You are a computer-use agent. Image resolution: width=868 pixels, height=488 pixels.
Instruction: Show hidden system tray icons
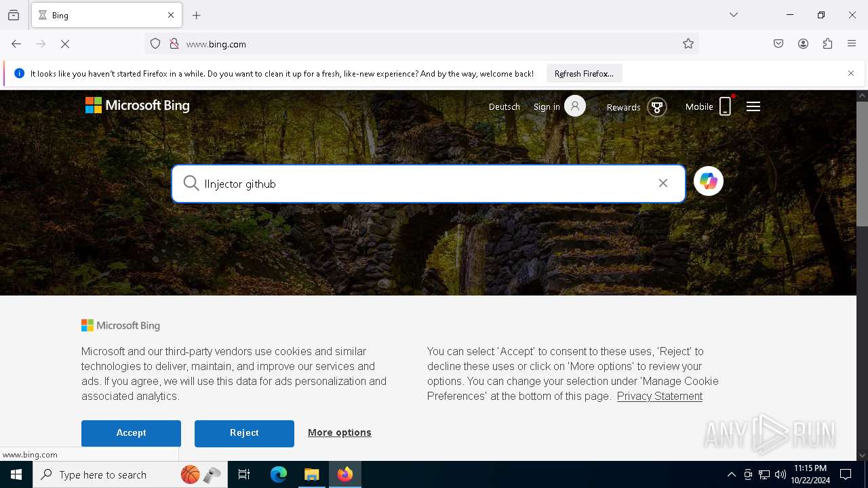tap(731, 474)
